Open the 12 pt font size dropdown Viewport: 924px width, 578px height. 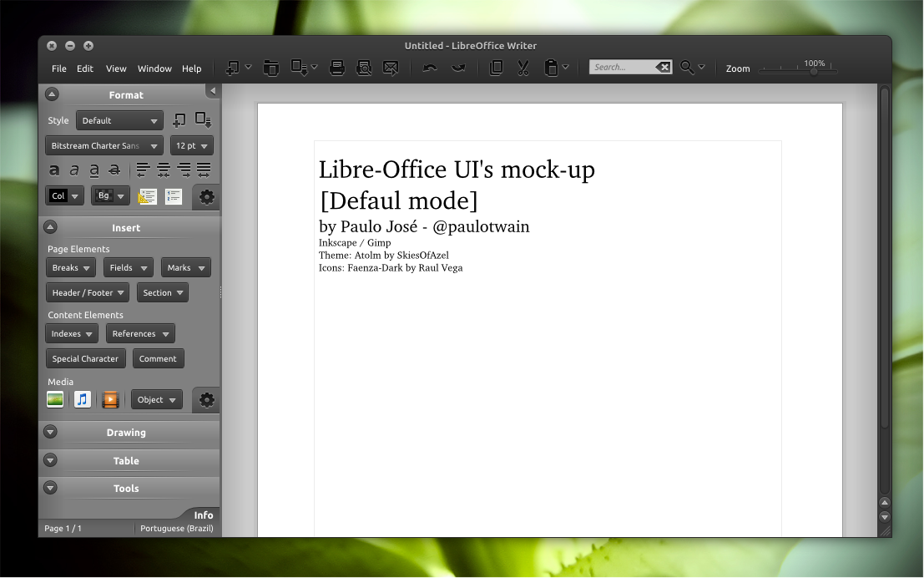191,145
